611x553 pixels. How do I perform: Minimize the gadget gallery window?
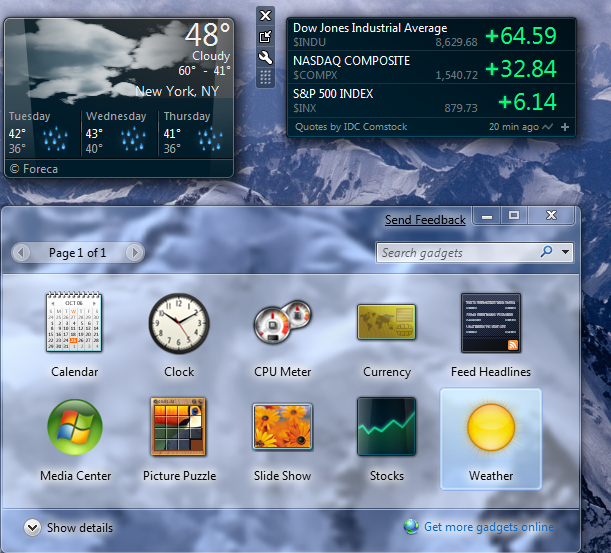point(487,216)
